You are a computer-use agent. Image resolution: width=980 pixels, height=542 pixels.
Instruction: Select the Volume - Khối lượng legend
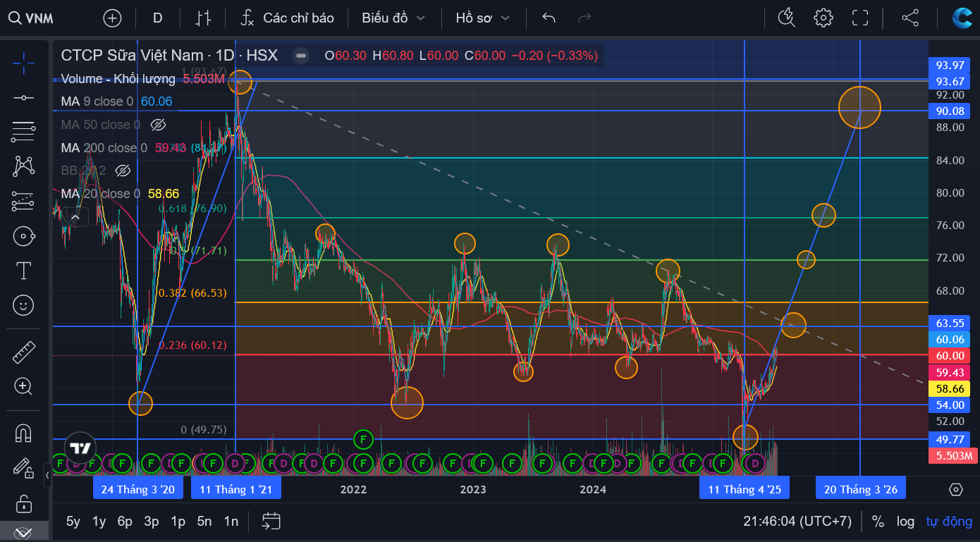(x=118, y=79)
